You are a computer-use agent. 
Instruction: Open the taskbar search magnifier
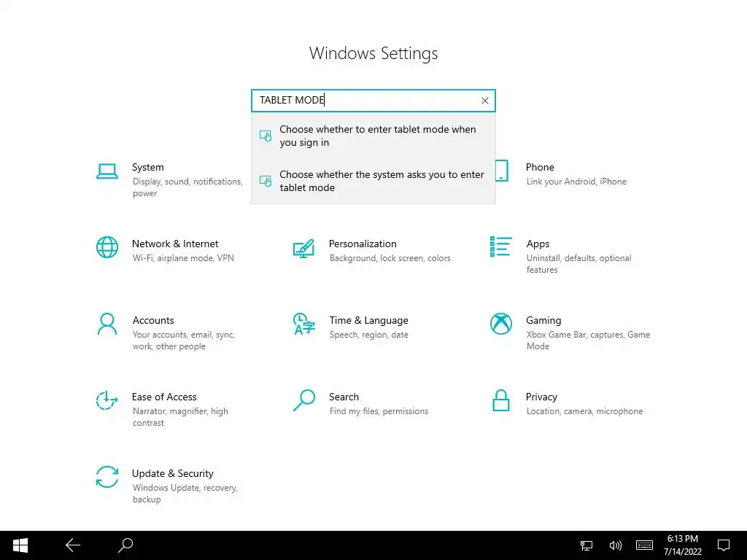(125, 545)
